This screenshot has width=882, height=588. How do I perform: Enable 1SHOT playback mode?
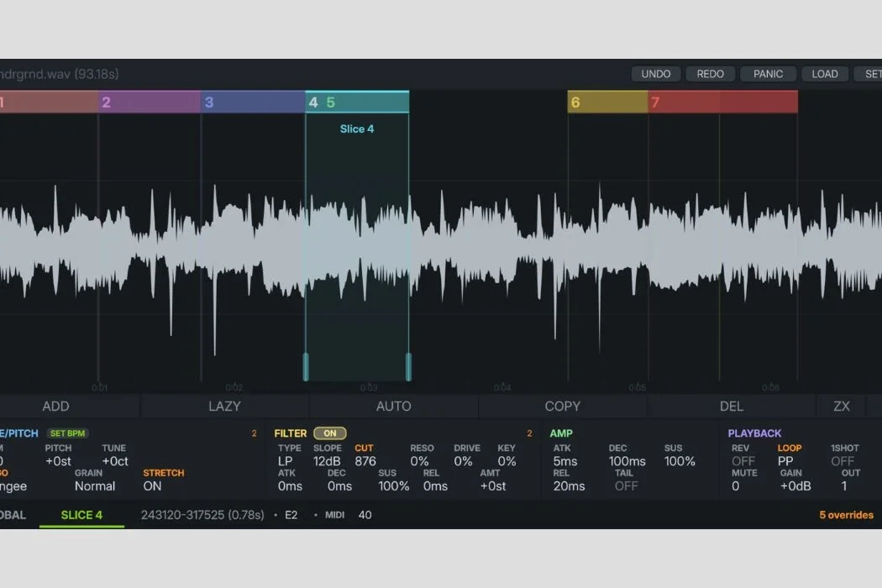point(843,461)
